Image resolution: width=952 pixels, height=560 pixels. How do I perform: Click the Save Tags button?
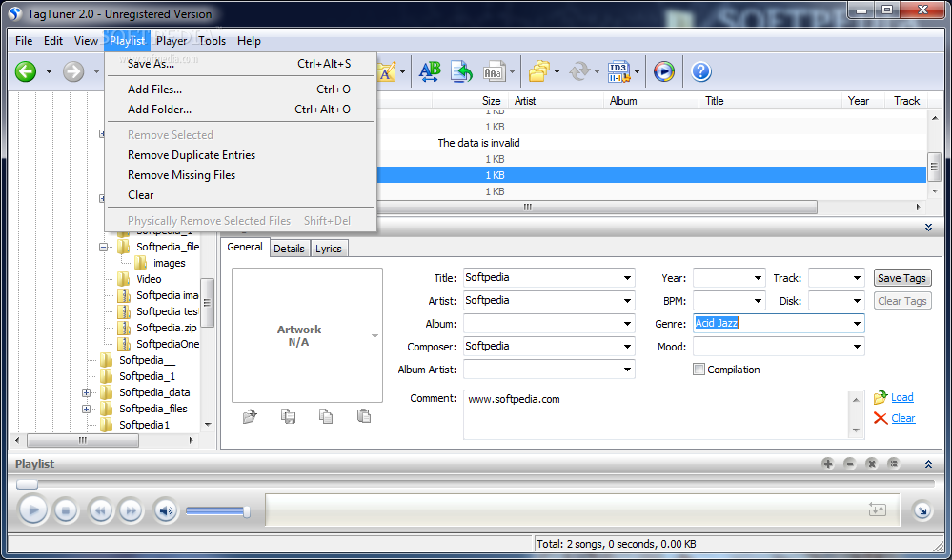(901, 278)
